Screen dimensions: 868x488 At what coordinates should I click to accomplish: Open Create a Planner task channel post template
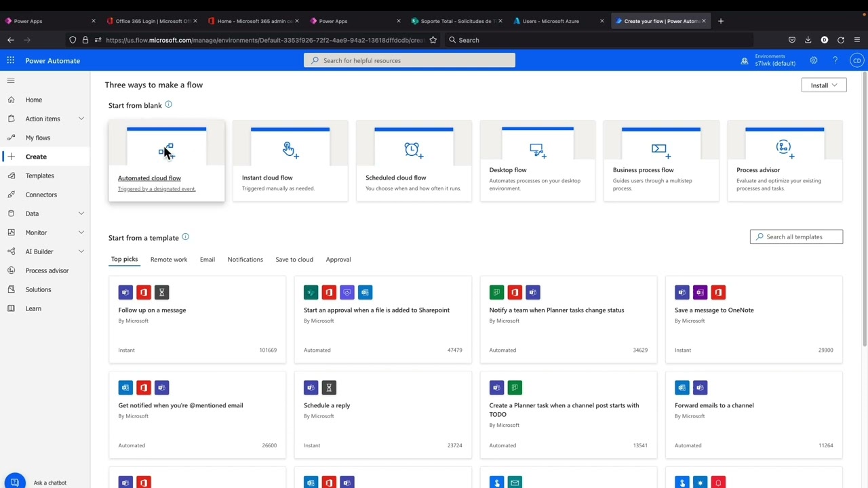tap(568, 415)
